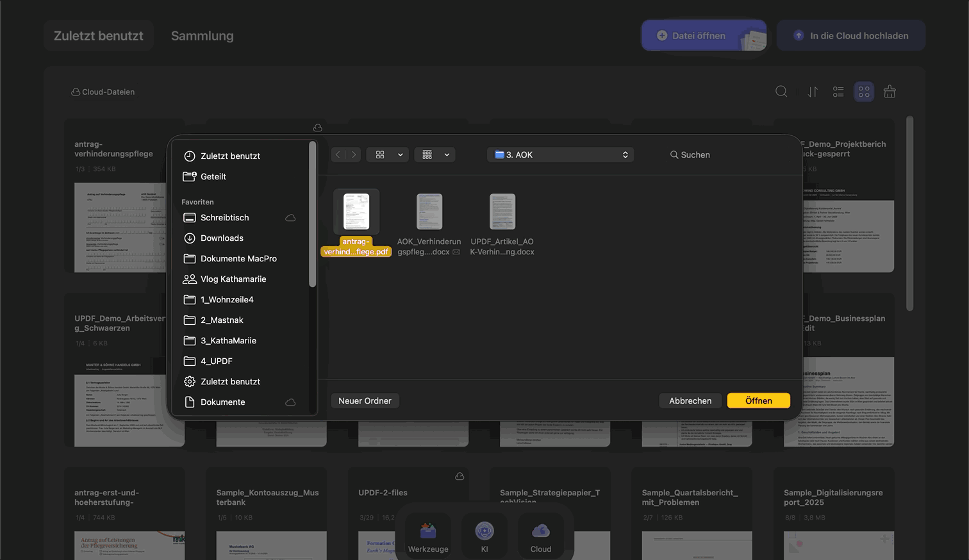This screenshot has width=969, height=560.
Task: Open the KI assistant icon
Action: pos(485,536)
